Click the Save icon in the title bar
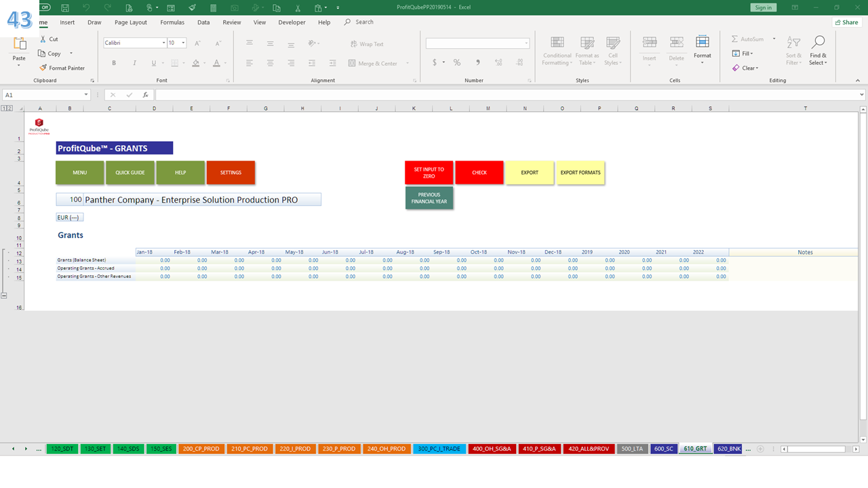This screenshot has height=488, width=868. tap(64, 7)
